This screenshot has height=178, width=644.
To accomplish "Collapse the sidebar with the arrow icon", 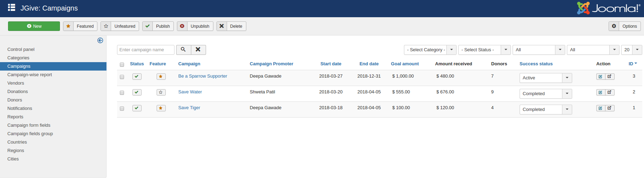I will coord(100,40).
